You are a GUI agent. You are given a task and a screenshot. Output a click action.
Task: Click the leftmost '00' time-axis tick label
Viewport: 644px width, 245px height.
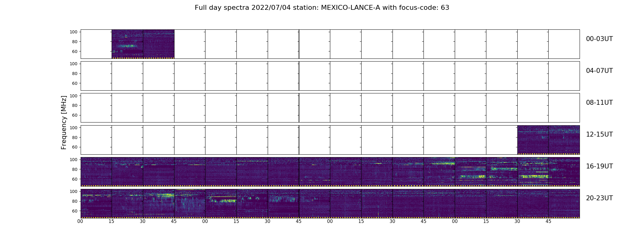click(x=80, y=221)
